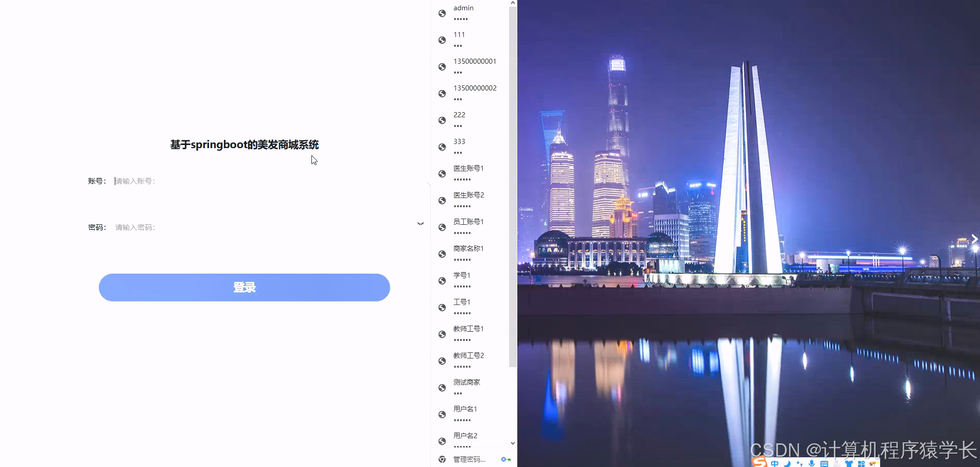Viewport: 980px width, 467px height.
Task: Click the down chevron below the password list
Action: pos(512,443)
